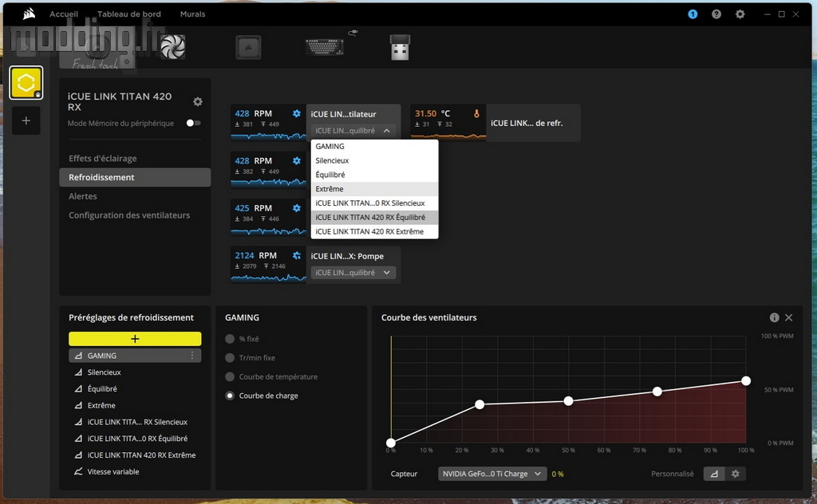This screenshot has height=504, width=817.
Task: Select iCUE LINK TITA...0 RX Équilibré preset
Action: (x=135, y=439)
